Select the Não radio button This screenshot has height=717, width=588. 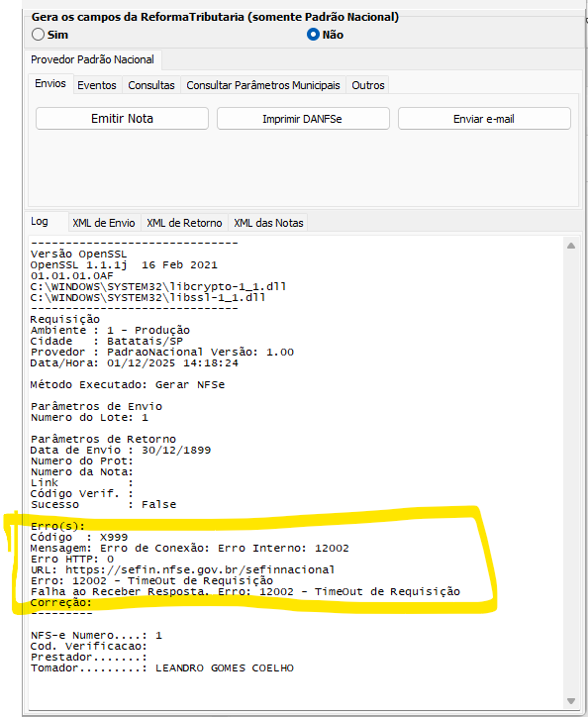[313, 35]
